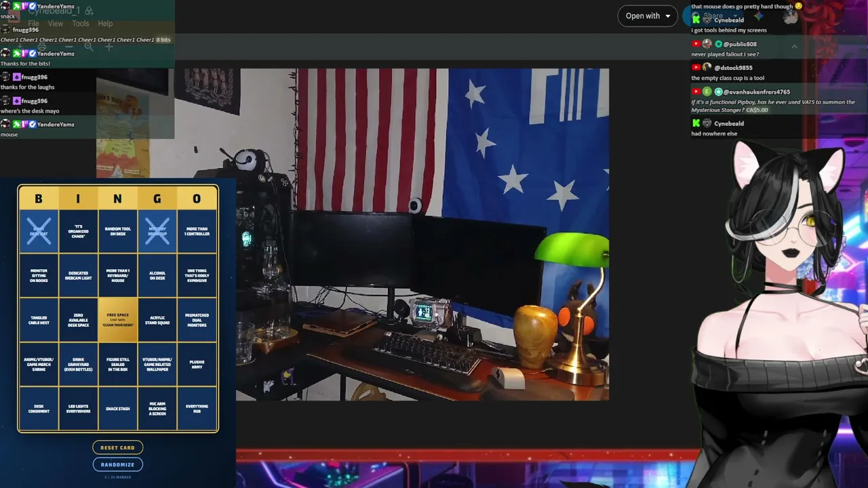The height and width of the screenshot is (488, 868).
Task: Unmark the crossed-out cell under the G column
Action: pyautogui.click(x=157, y=231)
